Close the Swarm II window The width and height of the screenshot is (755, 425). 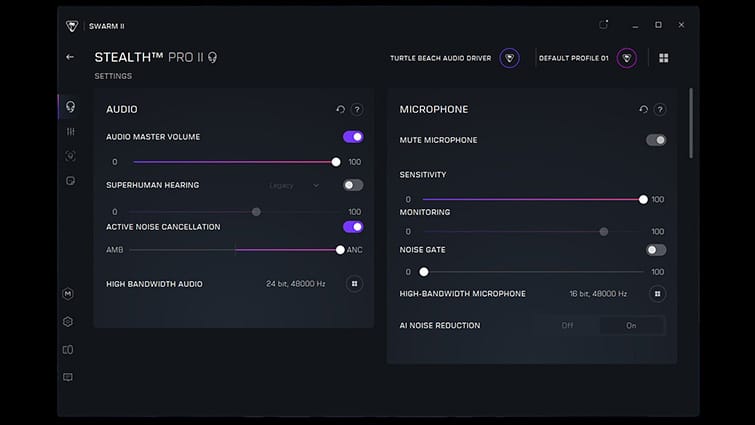(x=681, y=25)
